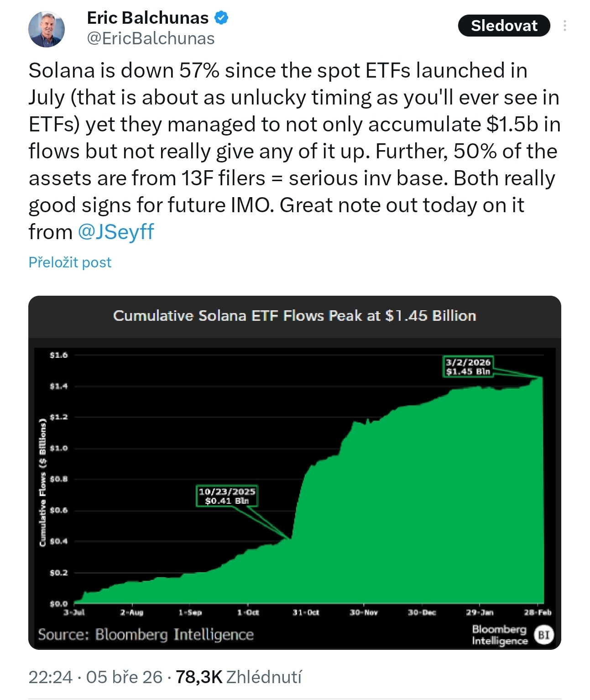This screenshot has height=700, width=590.
Task: Click the blue verified badge icon
Action: tap(221, 18)
